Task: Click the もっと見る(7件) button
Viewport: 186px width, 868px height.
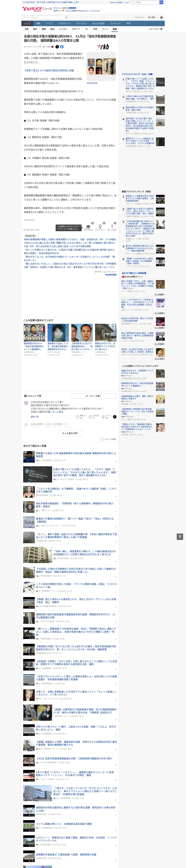Action: [70, 433]
